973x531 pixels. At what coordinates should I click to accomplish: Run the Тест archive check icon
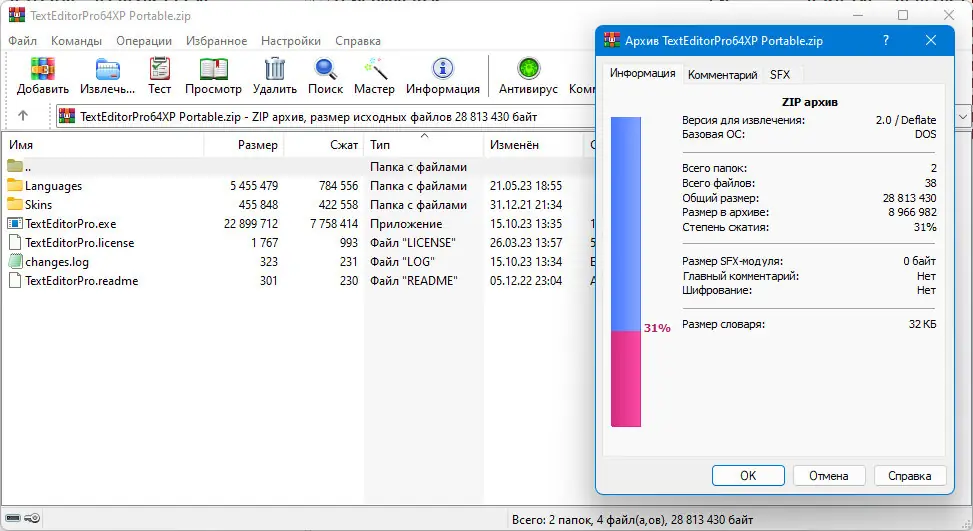point(159,69)
